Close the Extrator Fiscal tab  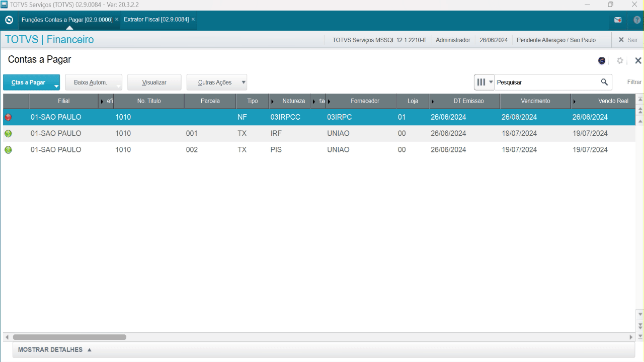pyautogui.click(x=193, y=19)
